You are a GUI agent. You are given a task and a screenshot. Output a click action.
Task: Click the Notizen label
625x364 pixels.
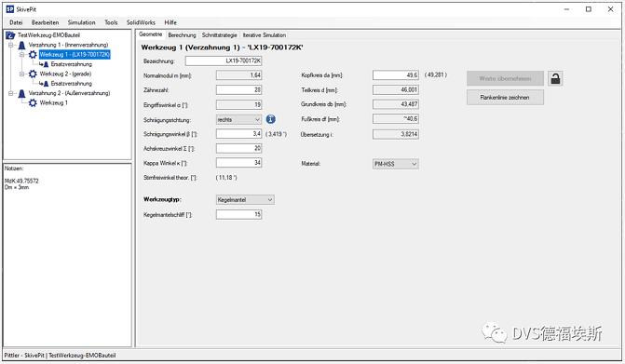(x=14, y=169)
